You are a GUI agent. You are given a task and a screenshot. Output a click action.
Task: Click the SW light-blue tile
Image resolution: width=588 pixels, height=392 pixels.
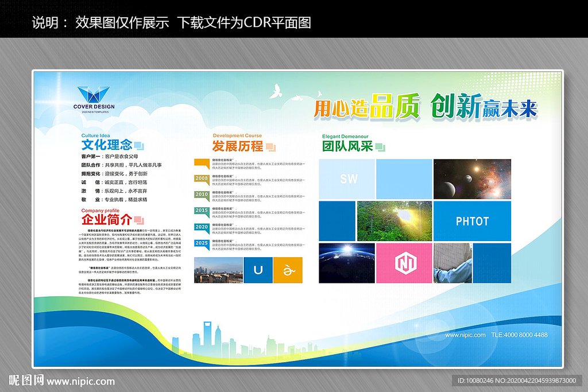pos(346,178)
